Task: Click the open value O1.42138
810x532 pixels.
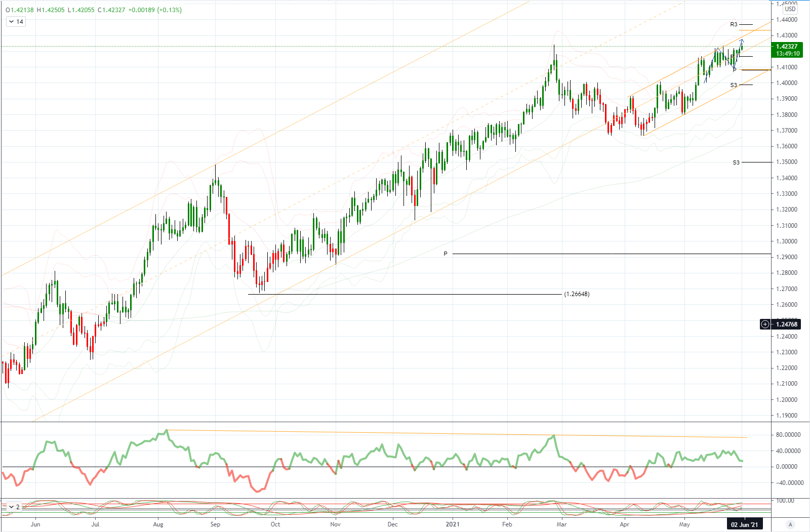Action: tap(20, 10)
